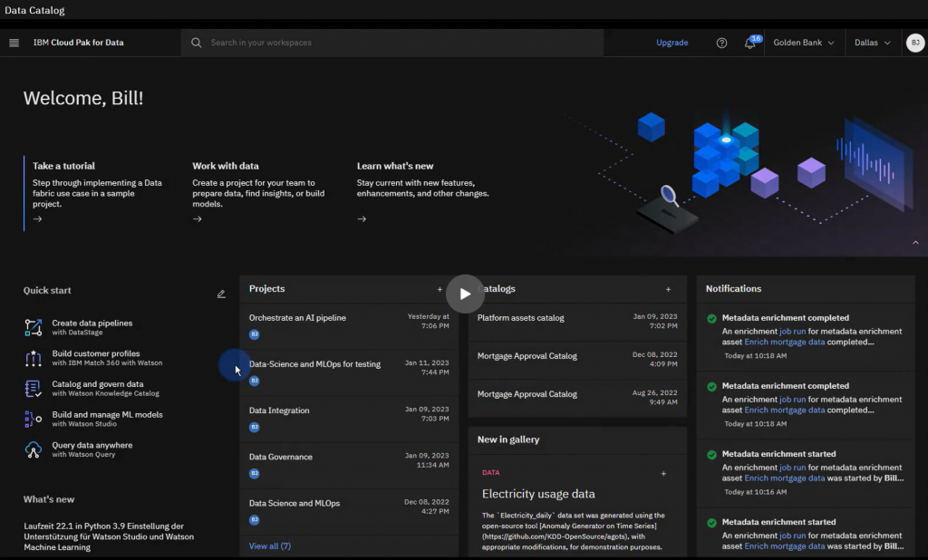928x560 pixels.
Task: Click the Data Catalog title bar label
Action: point(34,10)
